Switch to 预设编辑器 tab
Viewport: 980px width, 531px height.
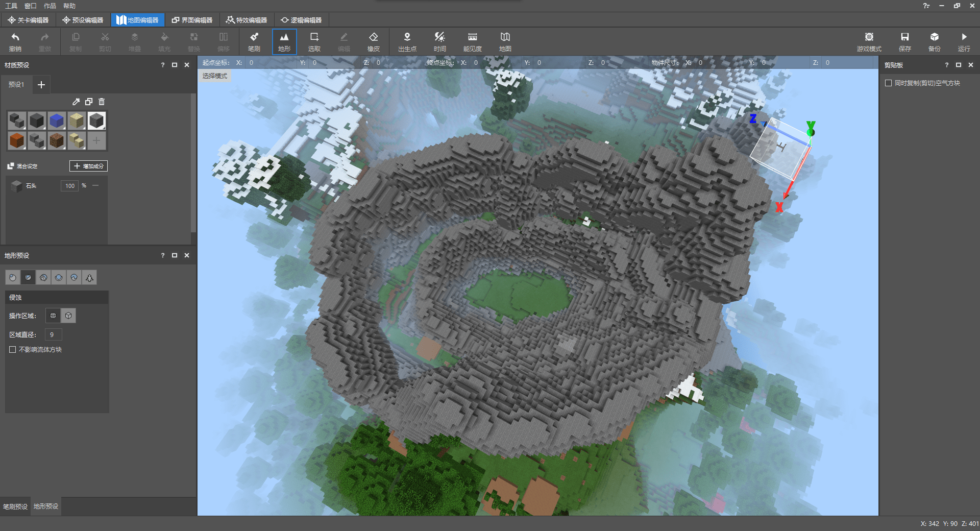click(83, 20)
